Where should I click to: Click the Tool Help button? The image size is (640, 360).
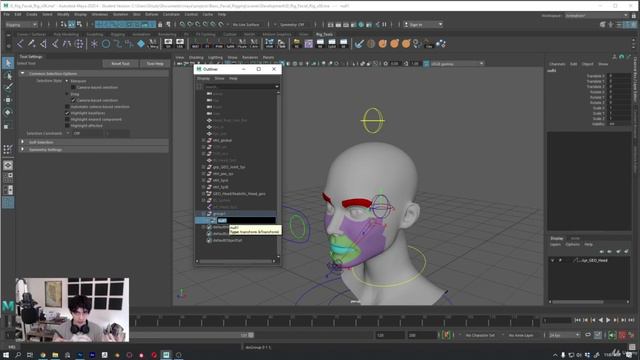(155, 64)
